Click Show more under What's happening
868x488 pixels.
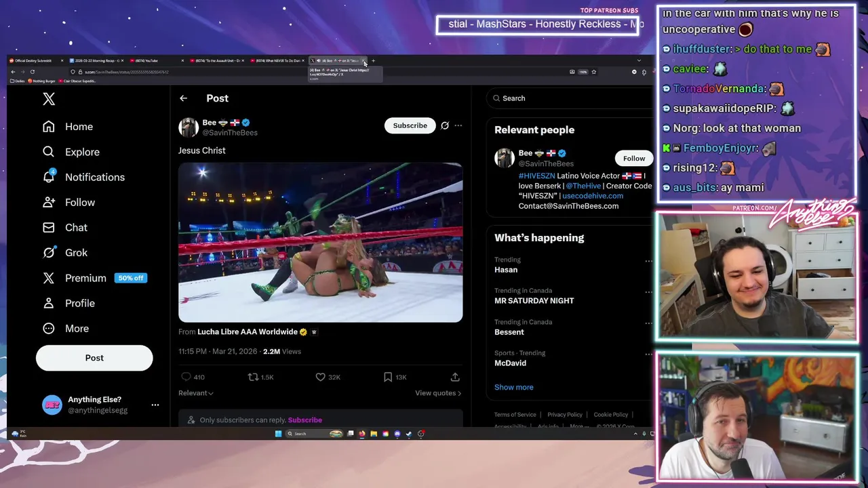[514, 387]
